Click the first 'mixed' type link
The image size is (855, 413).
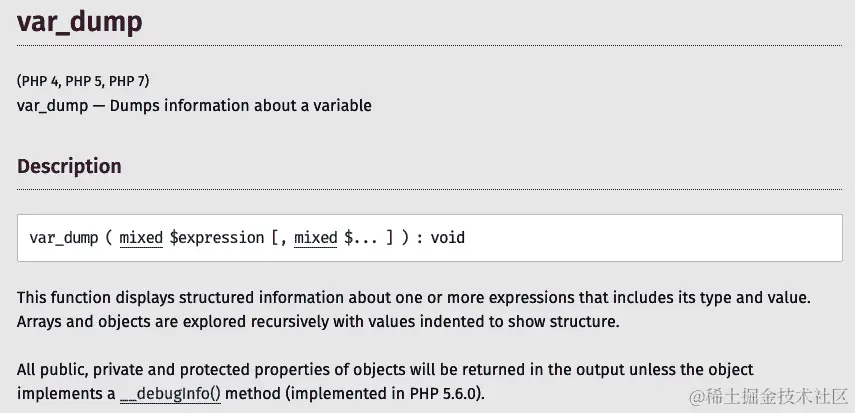tap(141, 238)
